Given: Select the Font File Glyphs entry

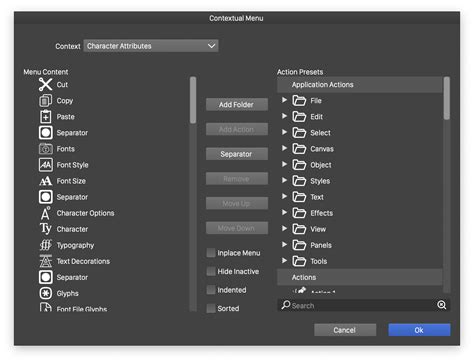Looking at the screenshot, I should pos(82,309).
